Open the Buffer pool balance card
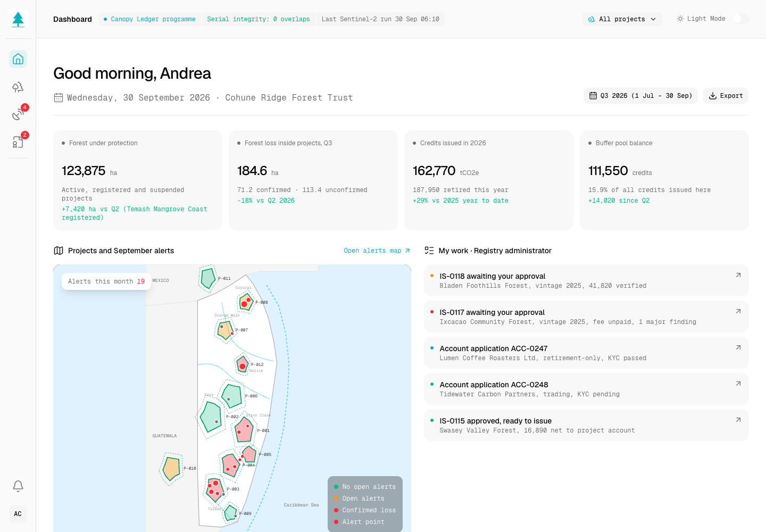 point(664,180)
